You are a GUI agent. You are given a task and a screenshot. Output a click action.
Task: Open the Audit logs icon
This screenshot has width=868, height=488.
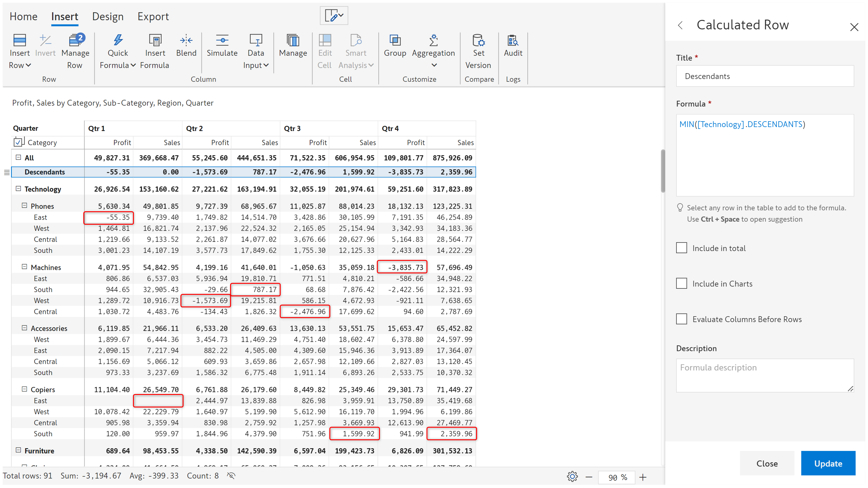click(513, 41)
